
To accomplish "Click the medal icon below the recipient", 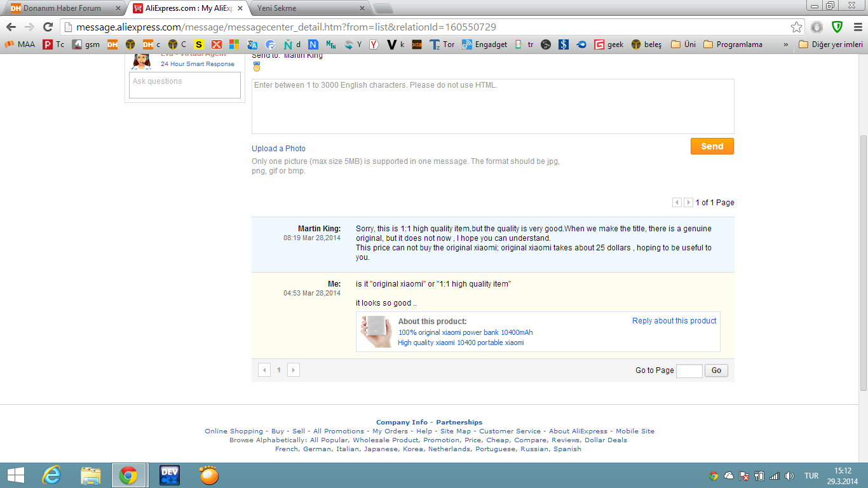I will (x=257, y=67).
